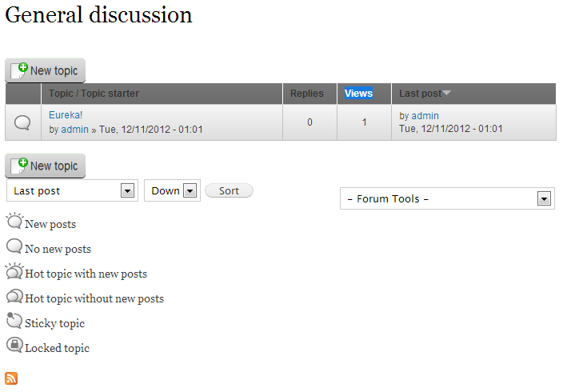Click the No new posts legend icon

(x=14, y=247)
